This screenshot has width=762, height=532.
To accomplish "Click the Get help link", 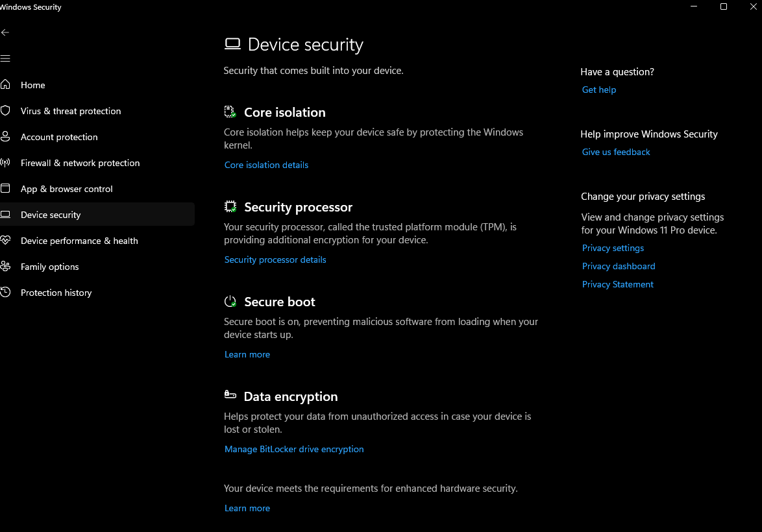I will (x=598, y=90).
